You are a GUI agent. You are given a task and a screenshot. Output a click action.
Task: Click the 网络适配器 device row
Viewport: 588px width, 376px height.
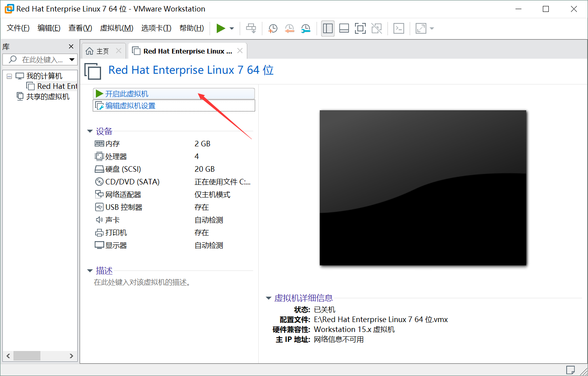174,194
